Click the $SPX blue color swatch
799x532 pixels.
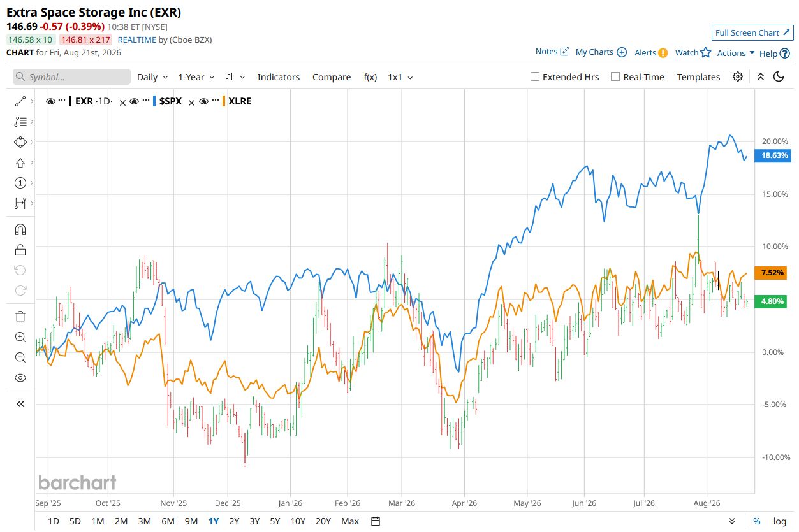pos(154,101)
